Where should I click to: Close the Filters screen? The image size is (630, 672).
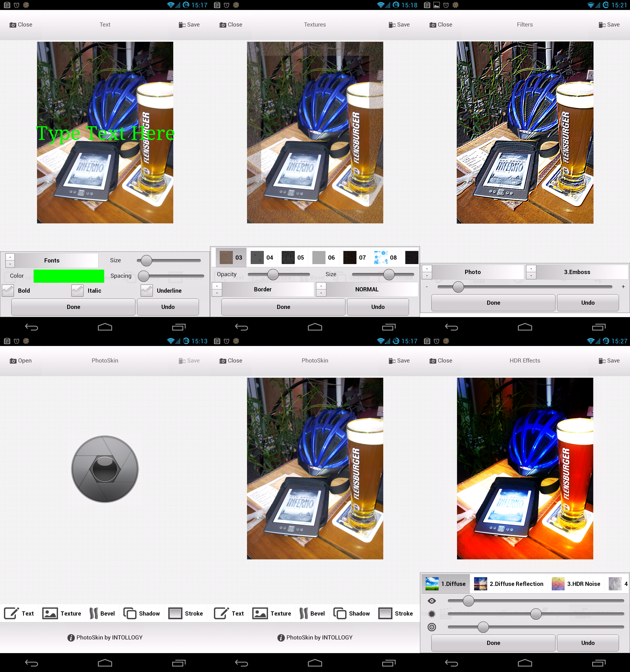coord(441,25)
